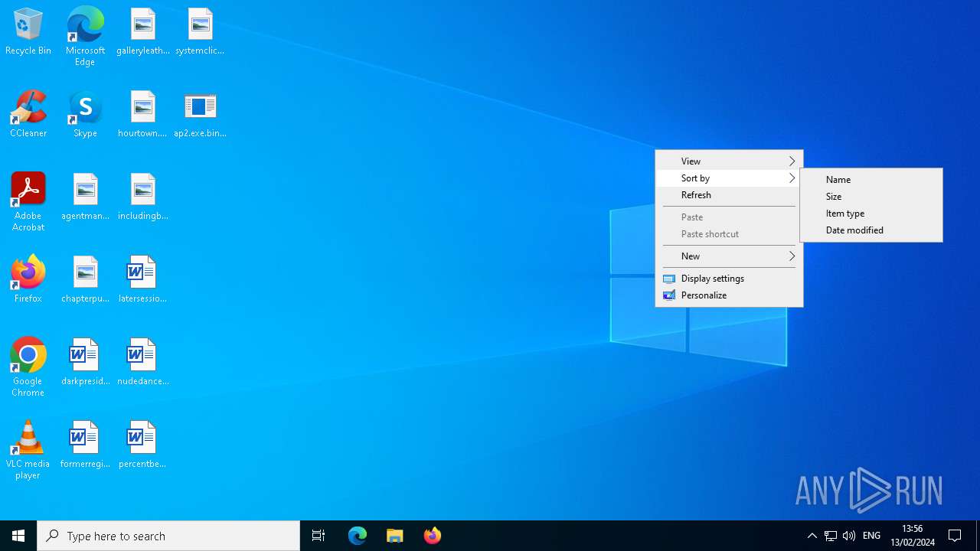Screen dimensions: 980x551
Task: Open the clock showing 13:56
Action: click(913, 536)
